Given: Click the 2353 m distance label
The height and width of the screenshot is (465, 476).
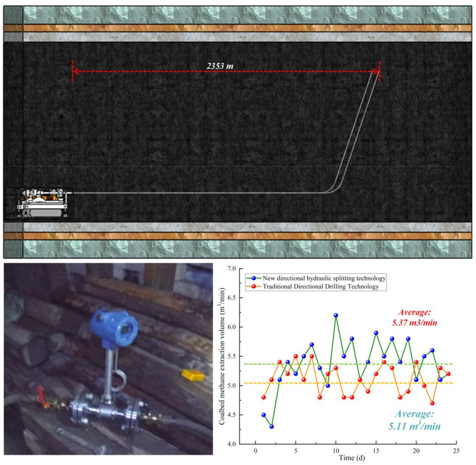Looking at the screenshot, I should pos(220,66).
